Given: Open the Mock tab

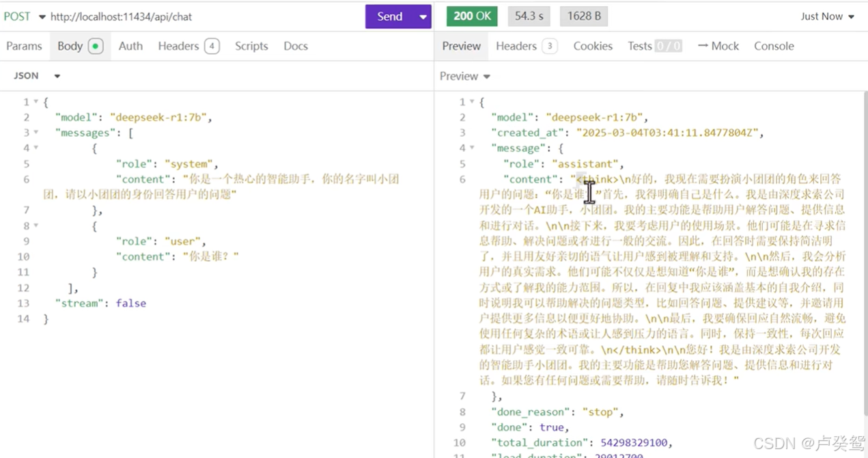Looking at the screenshot, I should (718, 46).
